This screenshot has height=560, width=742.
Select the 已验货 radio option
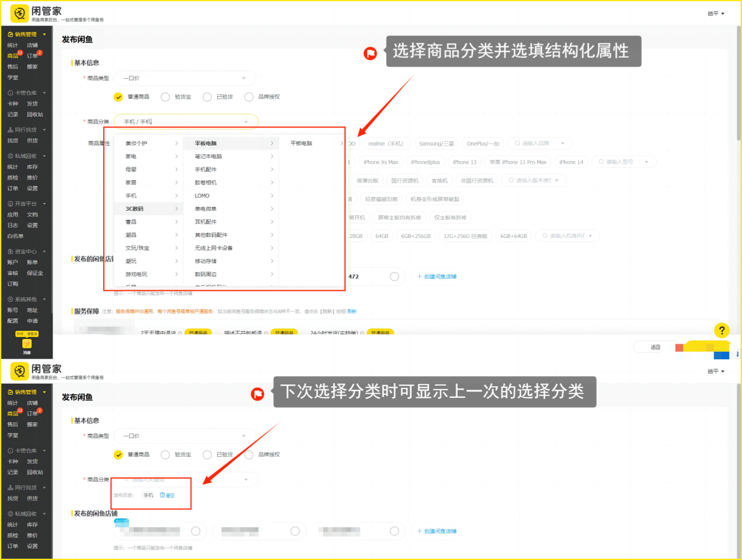click(x=207, y=97)
